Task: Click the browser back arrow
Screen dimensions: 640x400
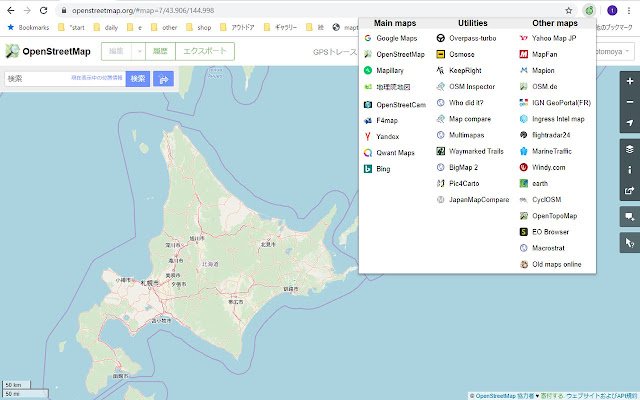Action: point(11,10)
